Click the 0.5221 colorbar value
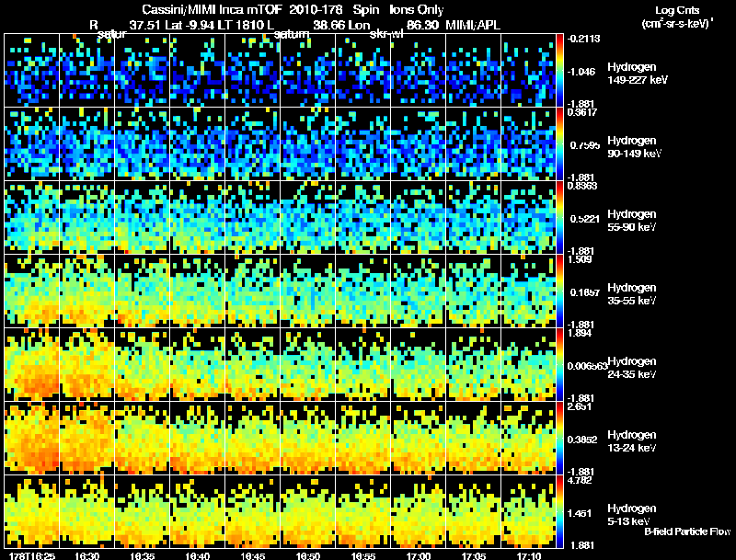Screen dimensions: 736x560 (x=584, y=219)
